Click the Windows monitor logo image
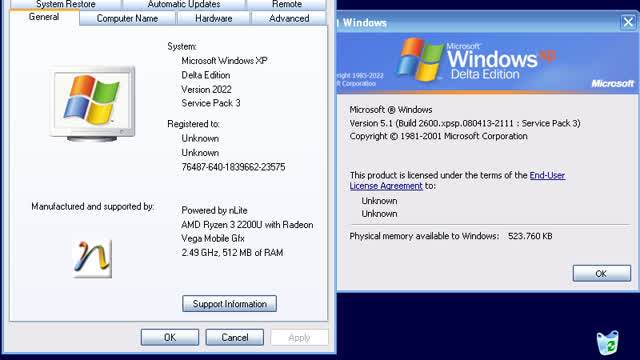 click(92, 103)
